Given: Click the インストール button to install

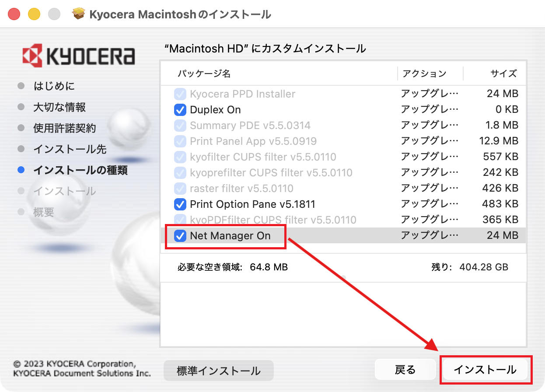Looking at the screenshot, I should tap(485, 370).
